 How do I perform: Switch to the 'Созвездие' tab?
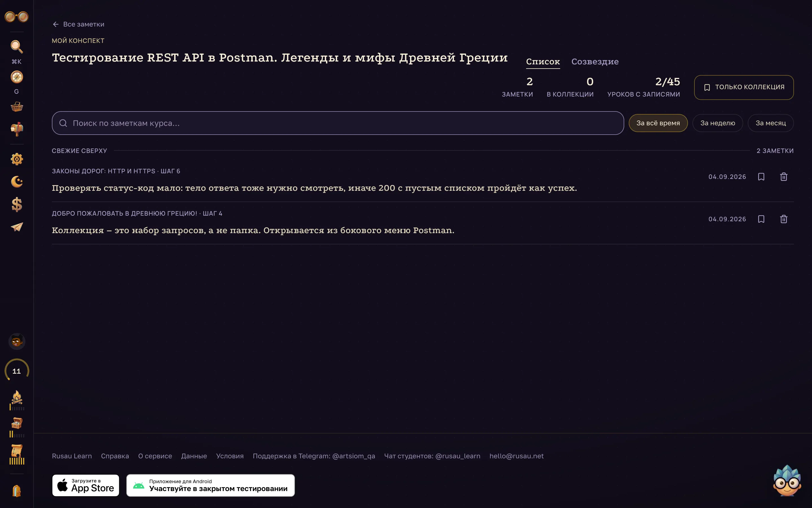[595, 62]
